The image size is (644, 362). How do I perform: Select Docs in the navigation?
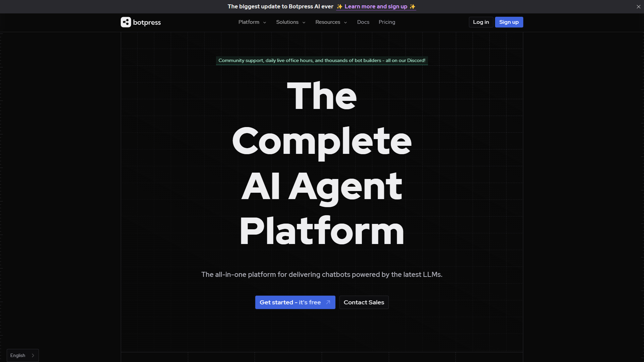[363, 22]
